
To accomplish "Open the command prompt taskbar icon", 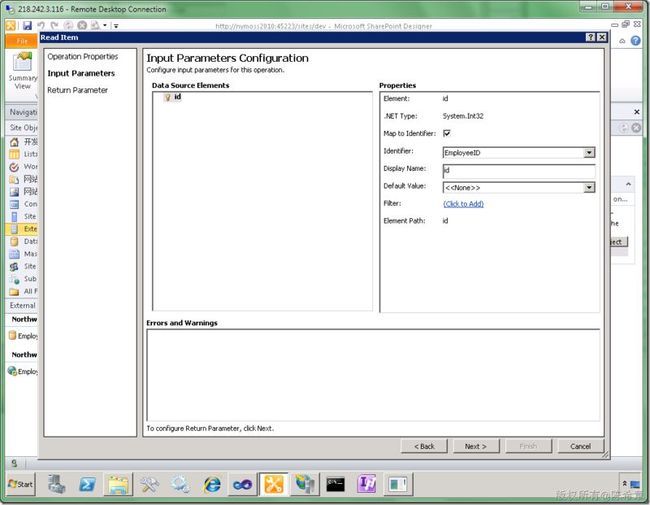I will point(335,484).
